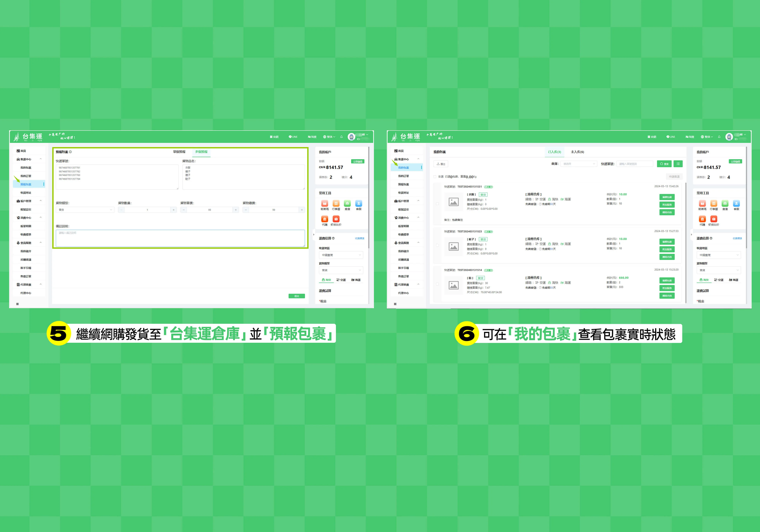This screenshot has width=760, height=532.
Task: Tick checkbox for package TEST202403131514
Action: click(x=437, y=284)
